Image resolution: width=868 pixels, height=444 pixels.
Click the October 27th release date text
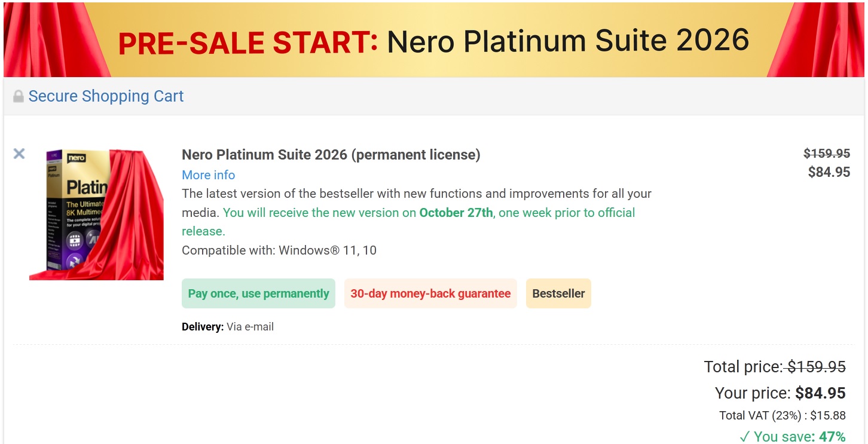point(455,213)
